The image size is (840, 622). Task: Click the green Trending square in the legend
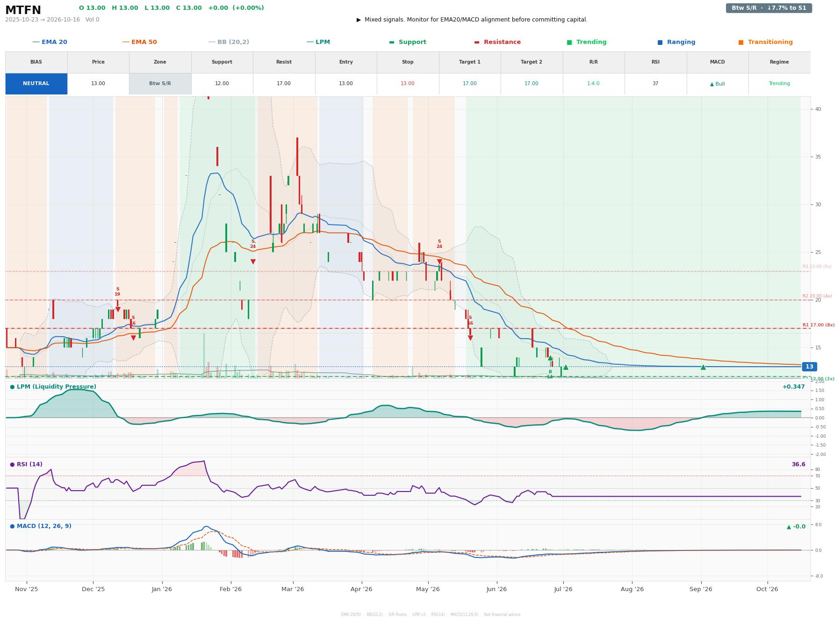[569, 42]
